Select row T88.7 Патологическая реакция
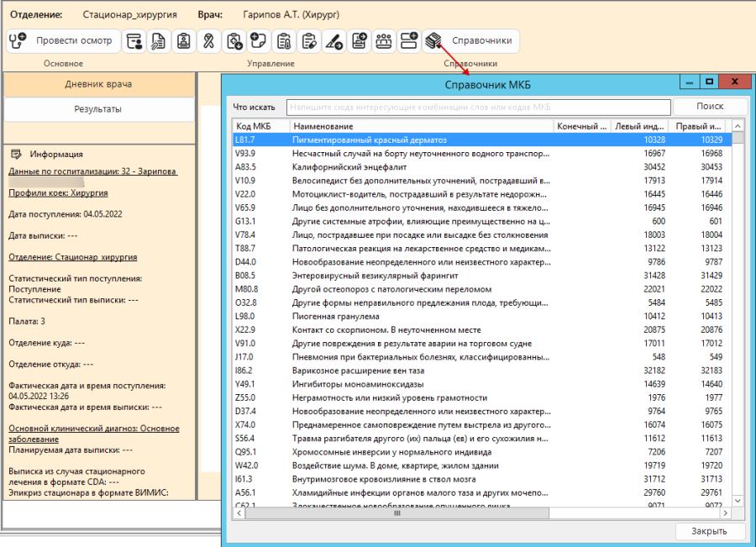This screenshot has height=547, width=756. coord(482,249)
